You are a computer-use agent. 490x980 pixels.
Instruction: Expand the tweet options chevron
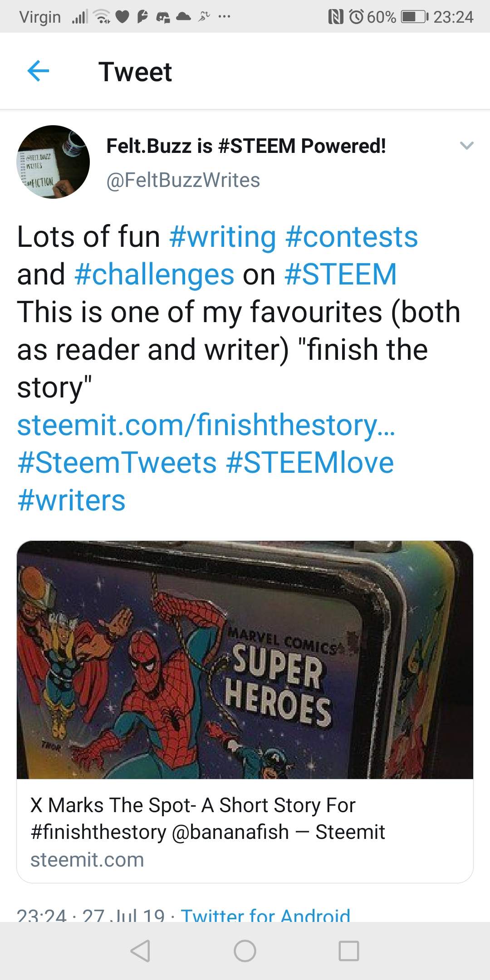click(x=467, y=146)
